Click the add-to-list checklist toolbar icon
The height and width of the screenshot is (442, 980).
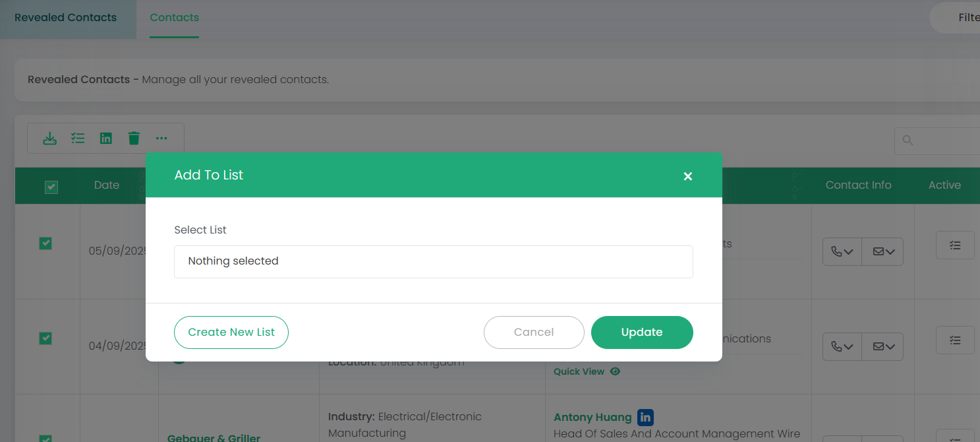pos(78,139)
